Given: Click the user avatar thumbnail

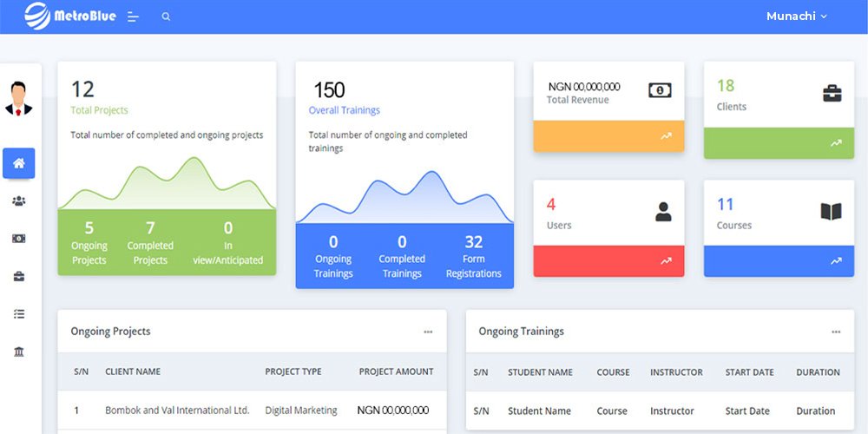Looking at the screenshot, I should 19,98.
